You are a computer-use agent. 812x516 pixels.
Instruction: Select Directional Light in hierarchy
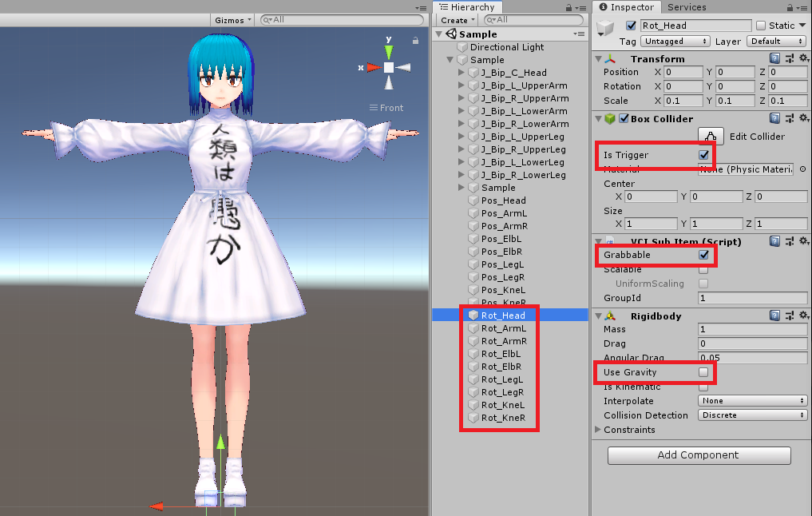506,47
